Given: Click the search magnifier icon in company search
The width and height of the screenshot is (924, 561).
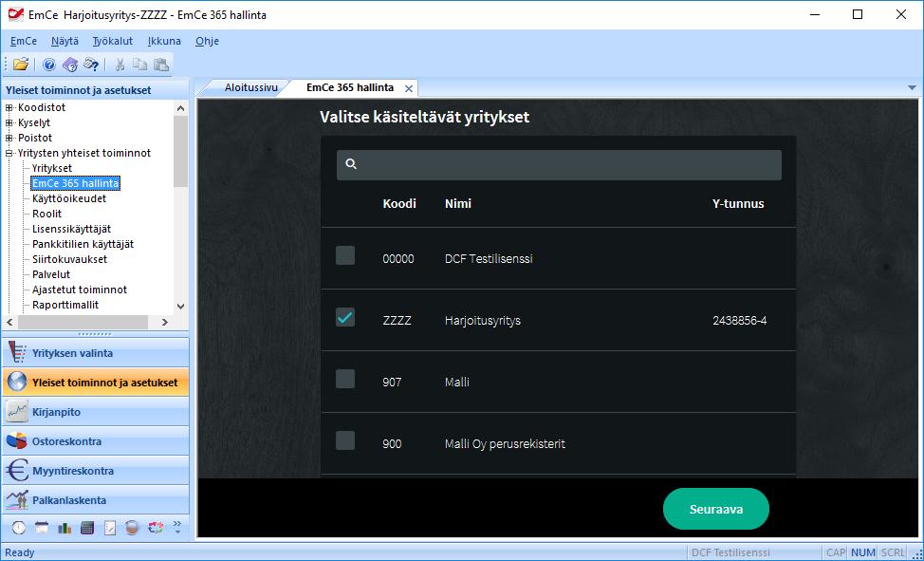Looking at the screenshot, I should coord(351,164).
